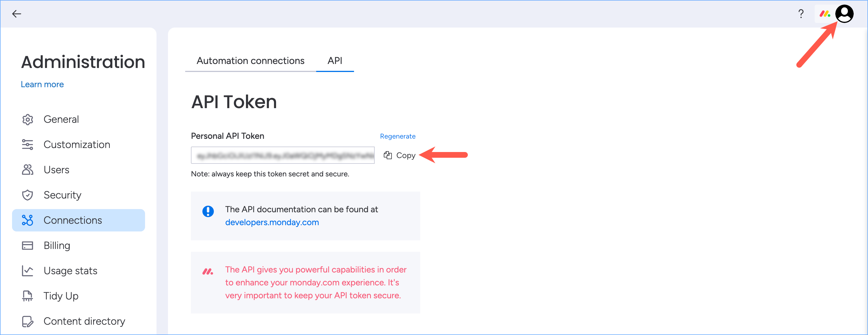
Task: Click the Tidy Up icon
Action: (x=28, y=296)
